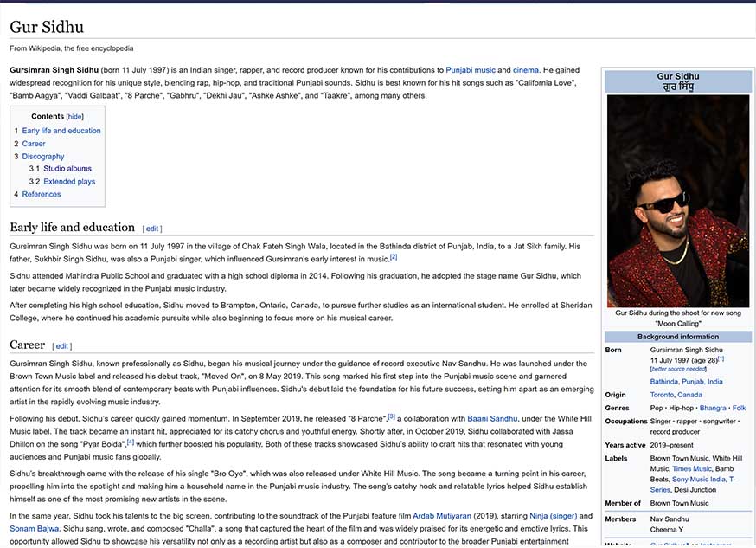Enlarge Gur Sidhu's infobox photo
Viewport: 756px width, 548px height.
pyautogui.click(x=678, y=201)
